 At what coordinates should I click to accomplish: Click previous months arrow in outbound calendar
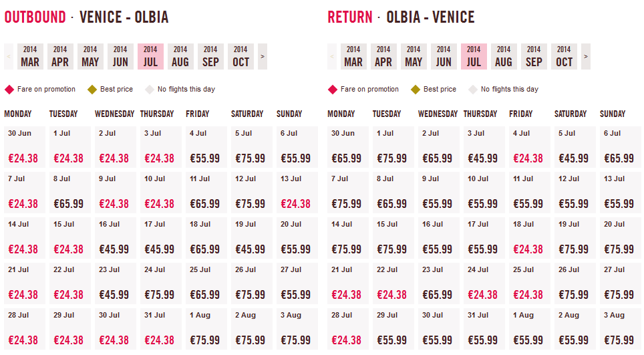point(9,57)
